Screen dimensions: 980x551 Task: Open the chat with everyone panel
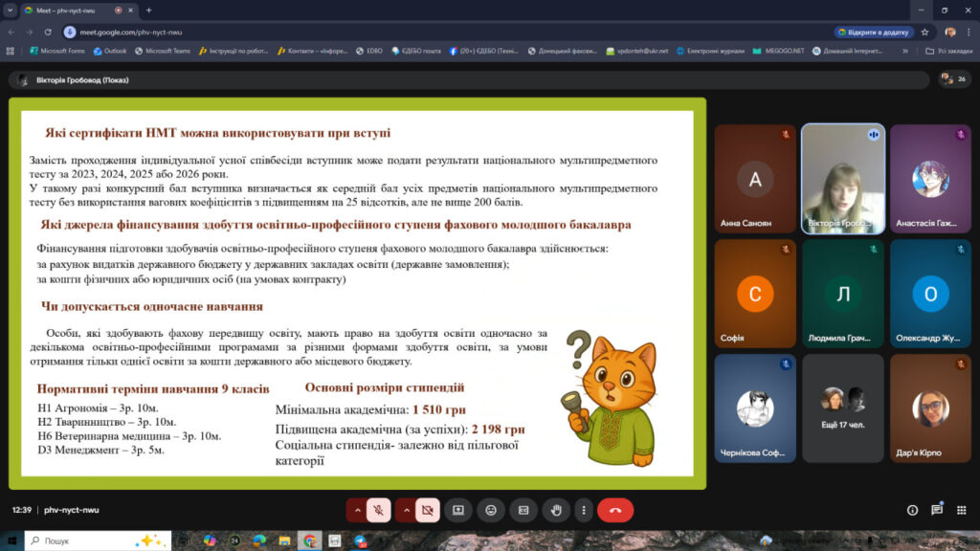(937, 510)
